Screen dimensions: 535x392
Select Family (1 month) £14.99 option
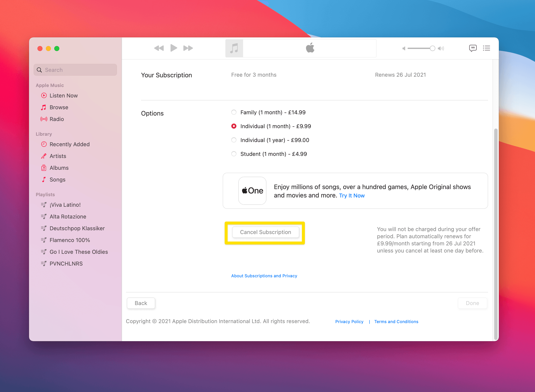click(x=234, y=112)
